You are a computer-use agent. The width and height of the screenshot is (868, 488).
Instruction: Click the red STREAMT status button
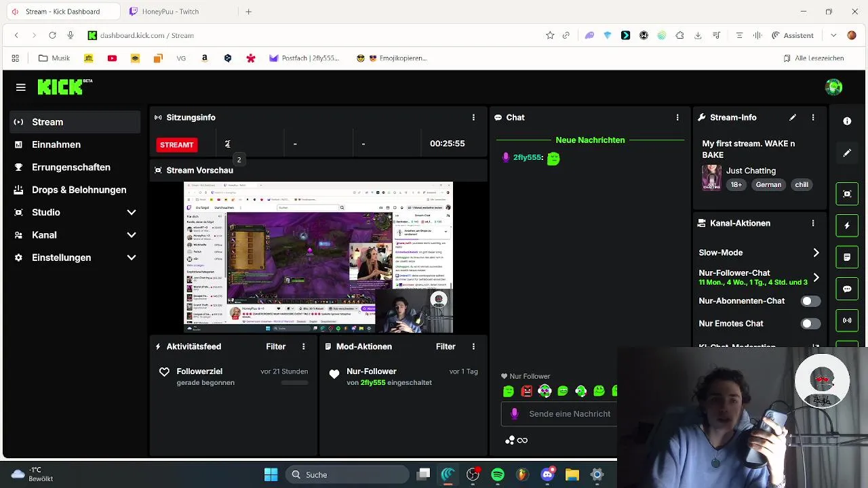coord(176,144)
